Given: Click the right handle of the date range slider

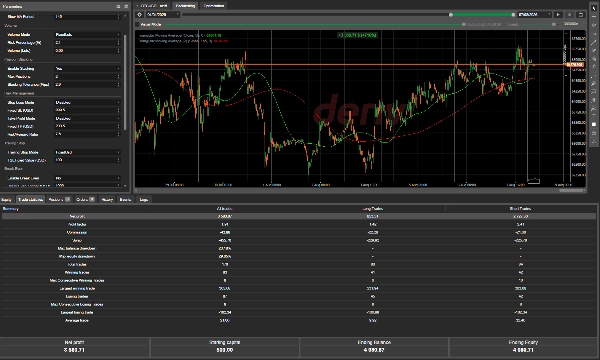Looking at the screenshot, I should click(513, 15).
